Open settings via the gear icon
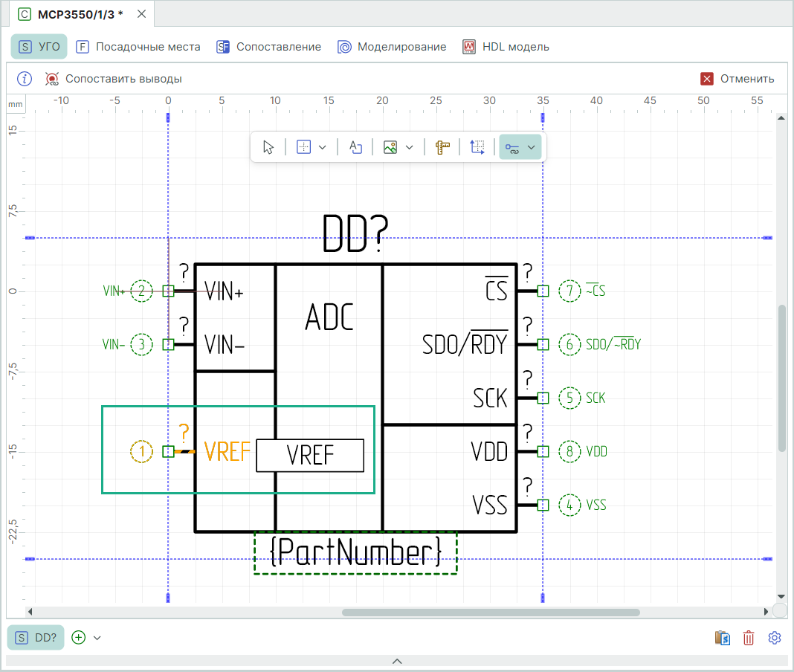Viewport: 794px width, 672px height. (x=775, y=638)
